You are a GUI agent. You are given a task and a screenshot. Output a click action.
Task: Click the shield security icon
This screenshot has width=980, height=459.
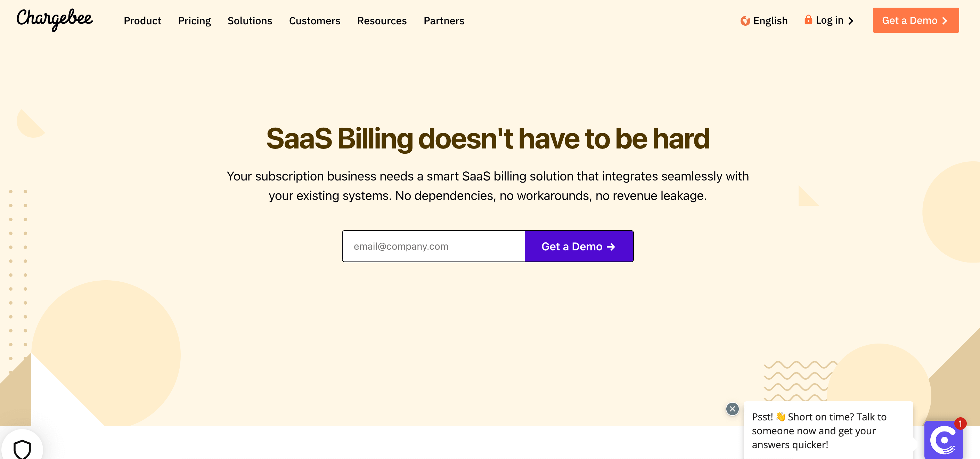click(x=23, y=449)
